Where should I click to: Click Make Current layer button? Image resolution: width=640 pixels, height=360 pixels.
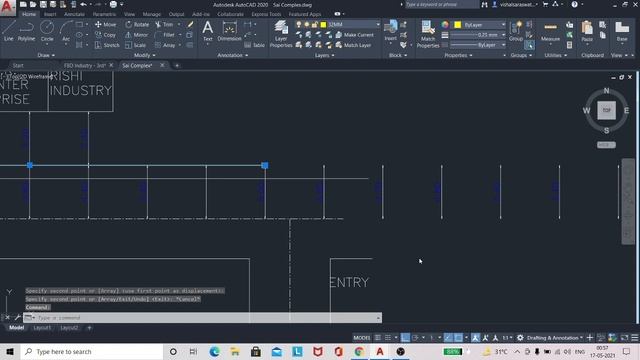point(354,35)
